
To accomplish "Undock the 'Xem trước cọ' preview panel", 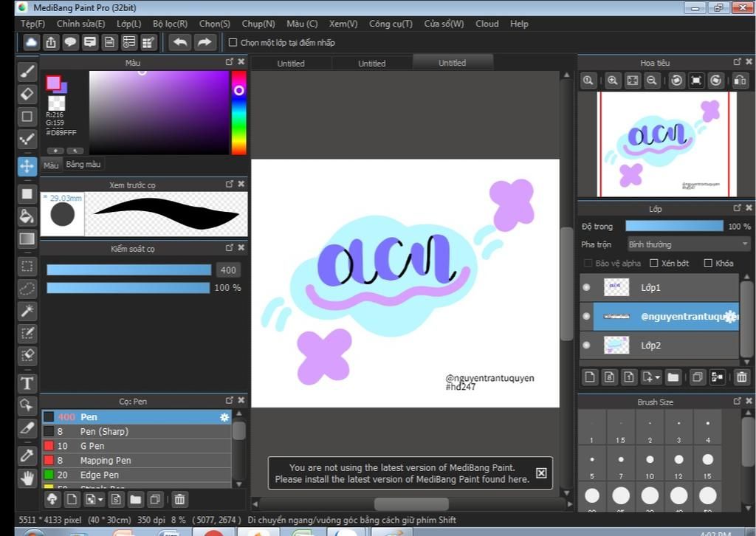I will tap(230, 184).
